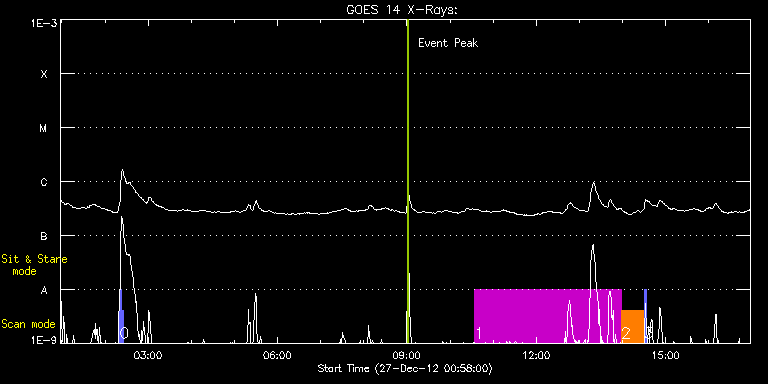Click the M flare class axis label
Image resolution: width=768 pixels, height=384 pixels.
click(44, 128)
